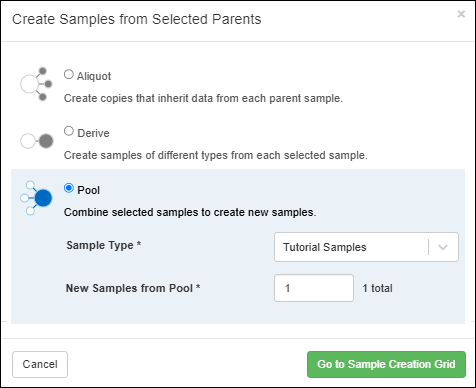The height and width of the screenshot is (388, 476).
Task: Click the Aliquot branching diagram icon
Action: (36, 84)
